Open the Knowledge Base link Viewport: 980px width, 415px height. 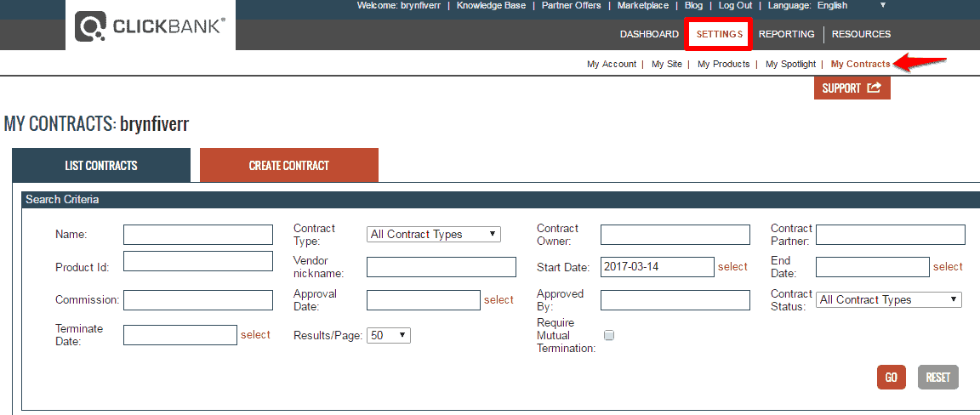coord(491,6)
